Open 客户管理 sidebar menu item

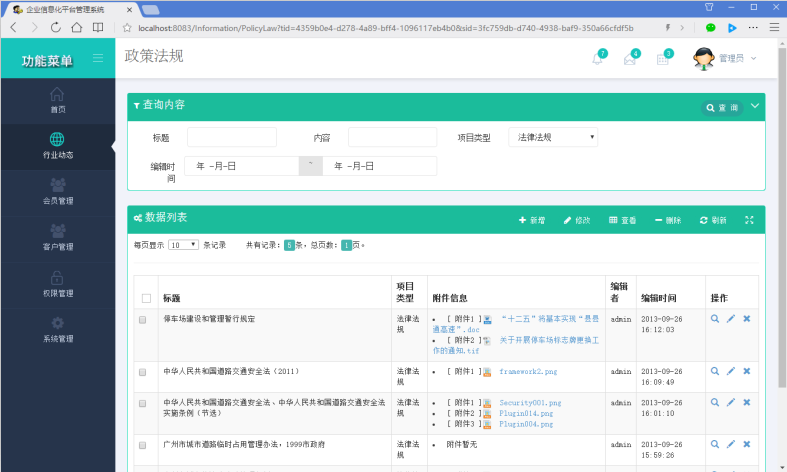pyautogui.click(x=57, y=239)
